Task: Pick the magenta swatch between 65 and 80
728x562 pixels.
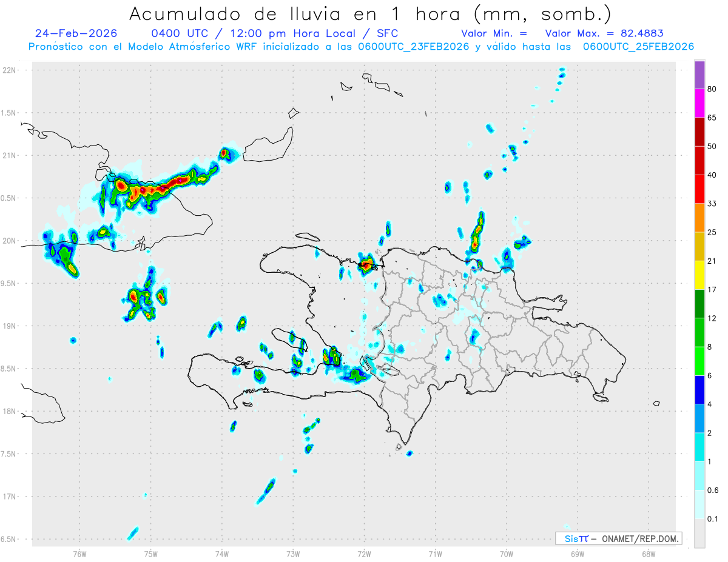Action: 699,104
